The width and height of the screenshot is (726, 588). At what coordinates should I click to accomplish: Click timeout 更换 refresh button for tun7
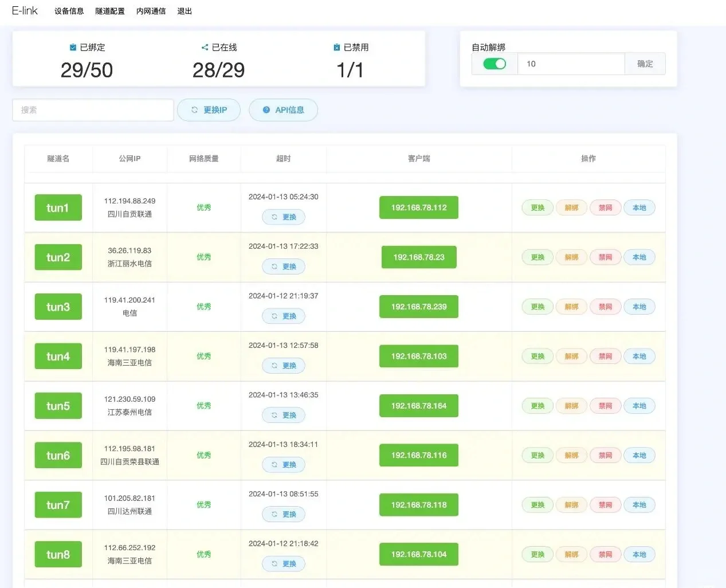pos(284,514)
